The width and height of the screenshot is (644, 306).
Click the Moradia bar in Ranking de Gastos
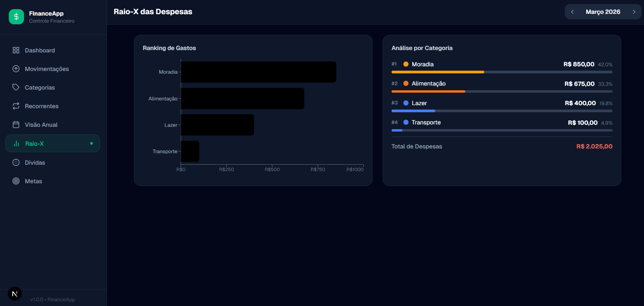pyautogui.click(x=258, y=72)
